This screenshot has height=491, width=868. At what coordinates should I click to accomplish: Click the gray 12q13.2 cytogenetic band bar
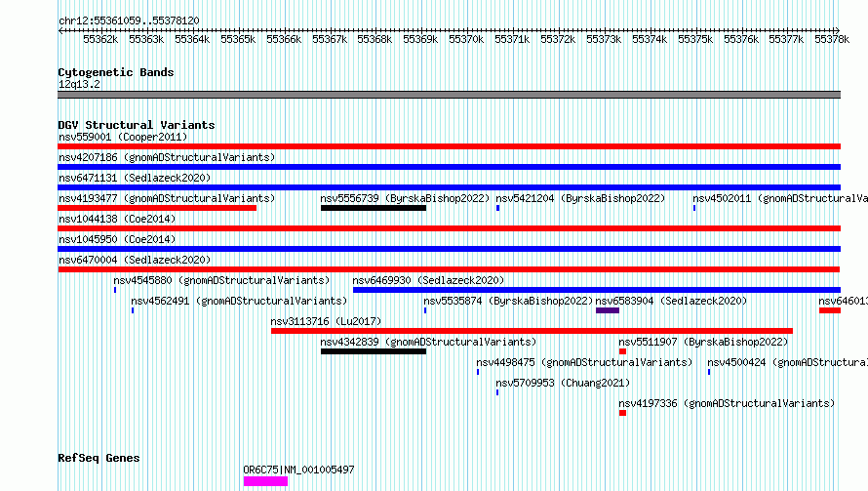tap(449, 95)
